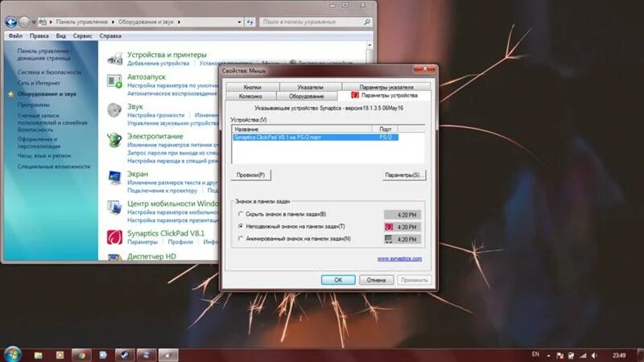
Task: Show hidden system tray icons
Action: tap(548, 356)
